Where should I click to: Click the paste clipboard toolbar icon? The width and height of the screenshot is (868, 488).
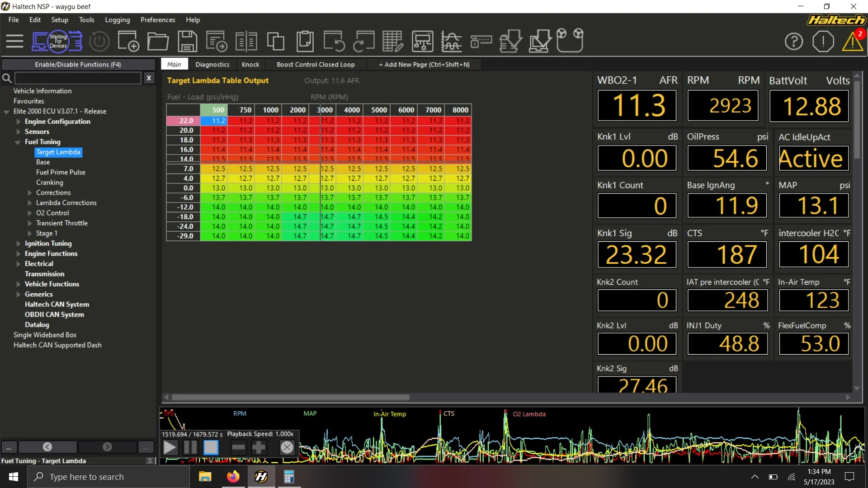tap(305, 42)
